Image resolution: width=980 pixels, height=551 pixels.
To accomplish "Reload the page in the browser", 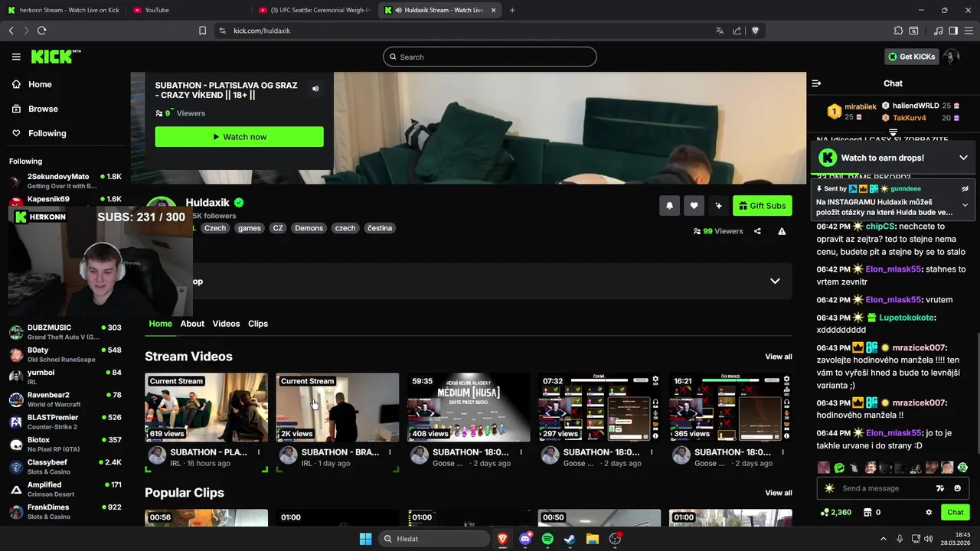I will pyautogui.click(x=41, y=31).
